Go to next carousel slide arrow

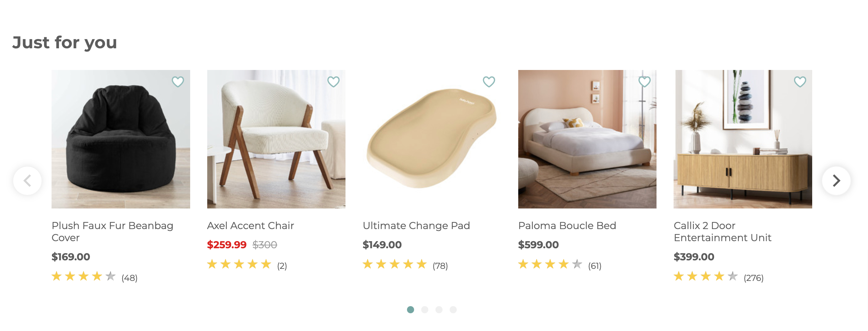pyautogui.click(x=836, y=181)
